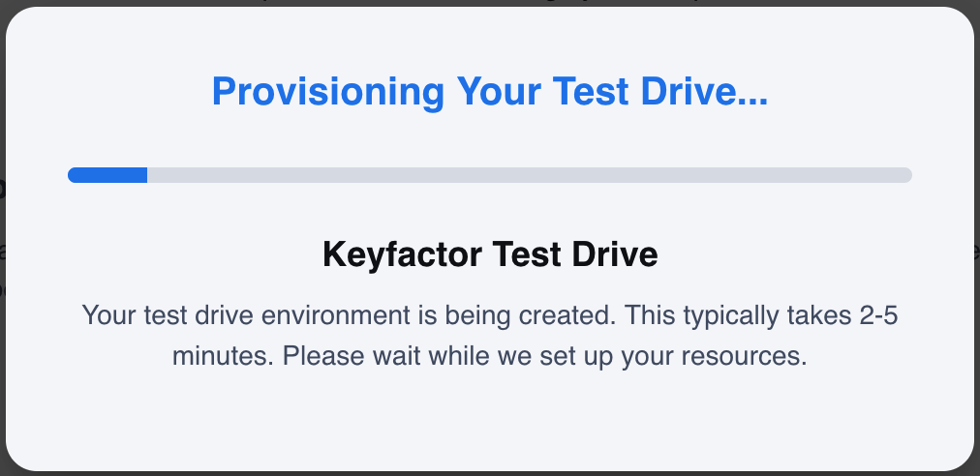This screenshot has width=980, height=476.
Task: Click the blue filled portion of progress bar
Action: [x=107, y=175]
